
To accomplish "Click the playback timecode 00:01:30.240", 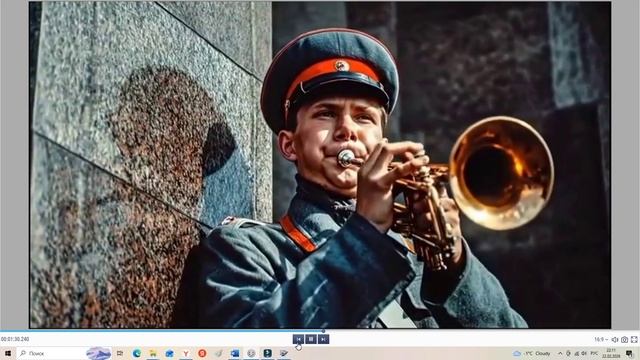I will click(x=15, y=339).
